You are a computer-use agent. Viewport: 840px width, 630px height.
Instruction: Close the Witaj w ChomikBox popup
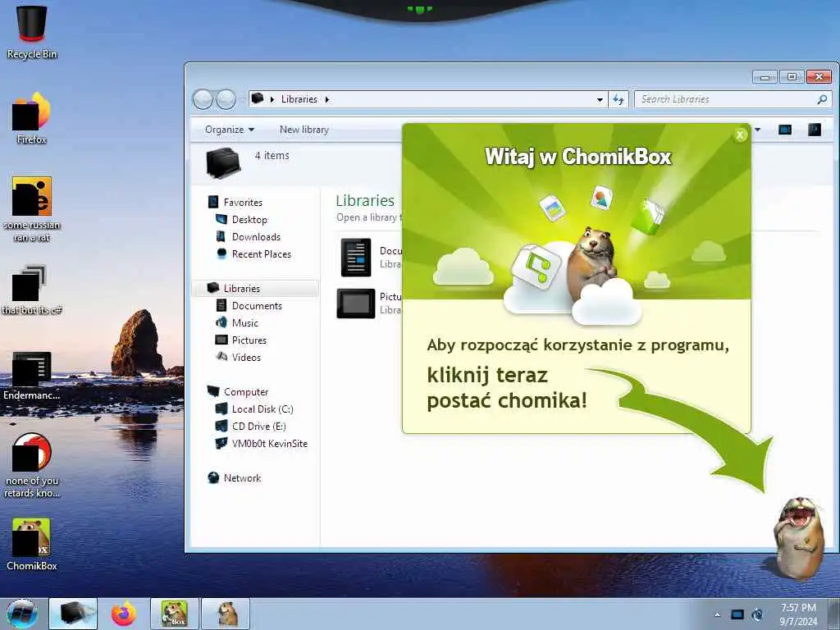click(x=740, y=135)
